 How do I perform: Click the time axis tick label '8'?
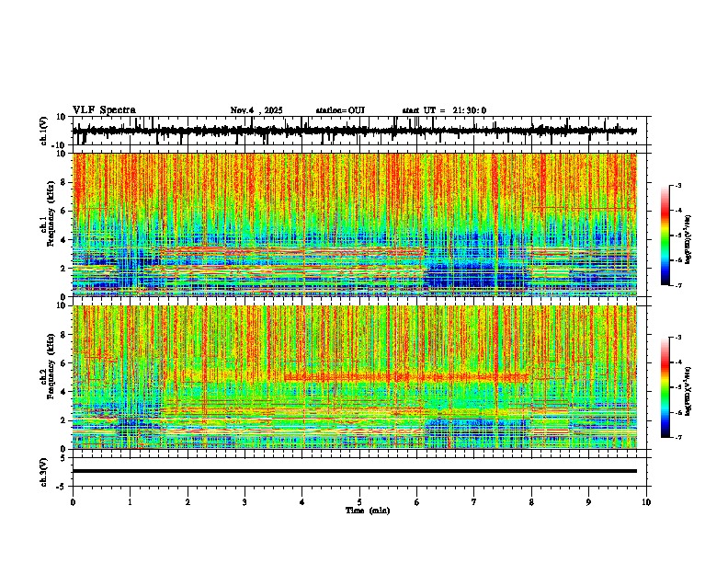(531, 502)
